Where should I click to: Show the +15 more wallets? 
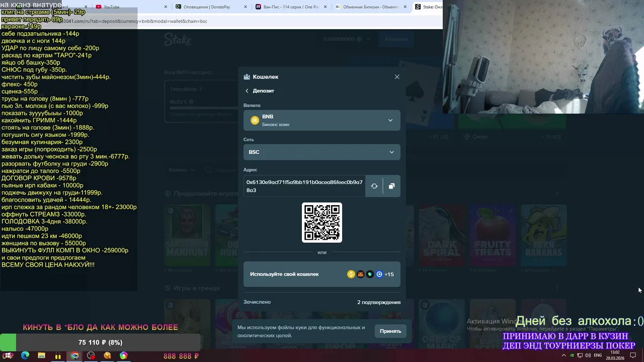(x=389, y=275)
